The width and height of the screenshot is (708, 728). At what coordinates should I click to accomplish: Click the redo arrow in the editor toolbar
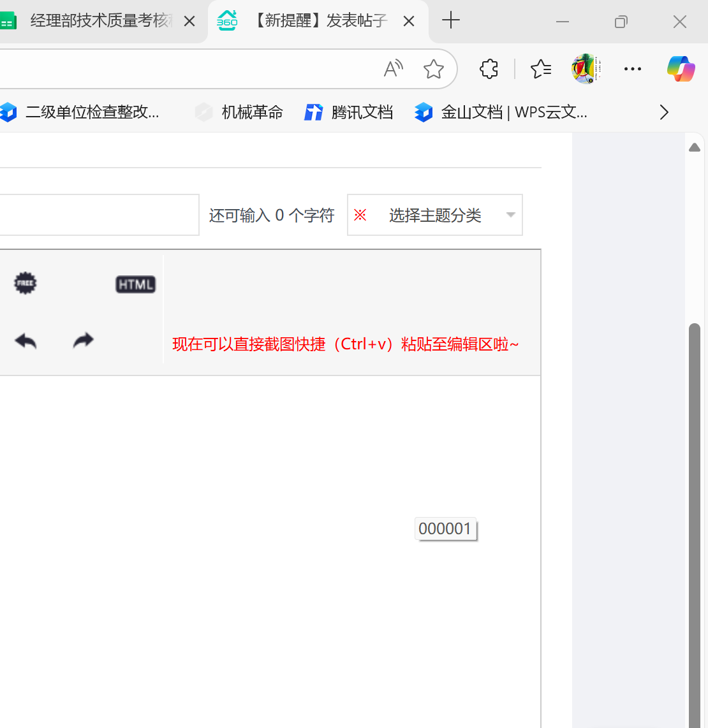pos(82,340)
